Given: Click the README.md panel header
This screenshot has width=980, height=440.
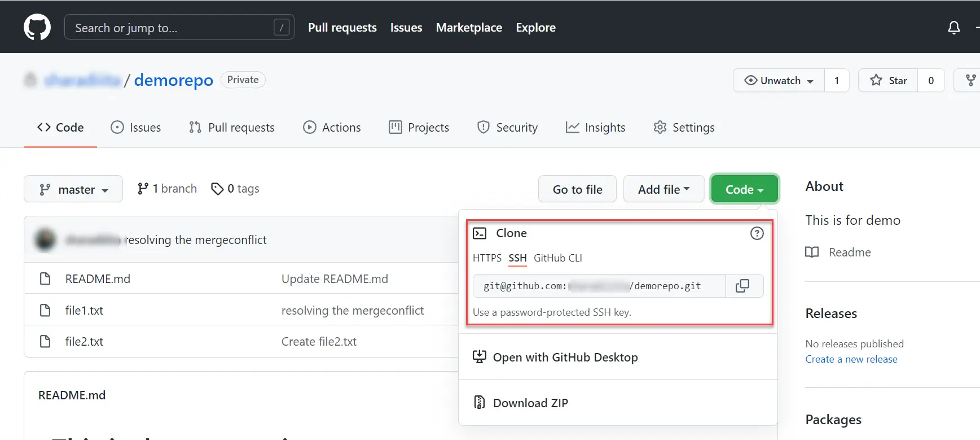Looking at the screenshot, I should coord(72,395).
